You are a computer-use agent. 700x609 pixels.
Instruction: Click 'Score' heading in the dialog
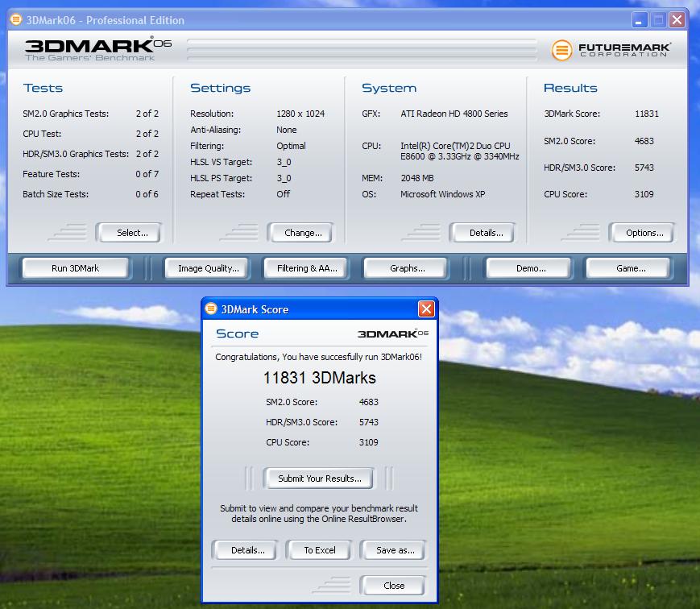[237, 333]
